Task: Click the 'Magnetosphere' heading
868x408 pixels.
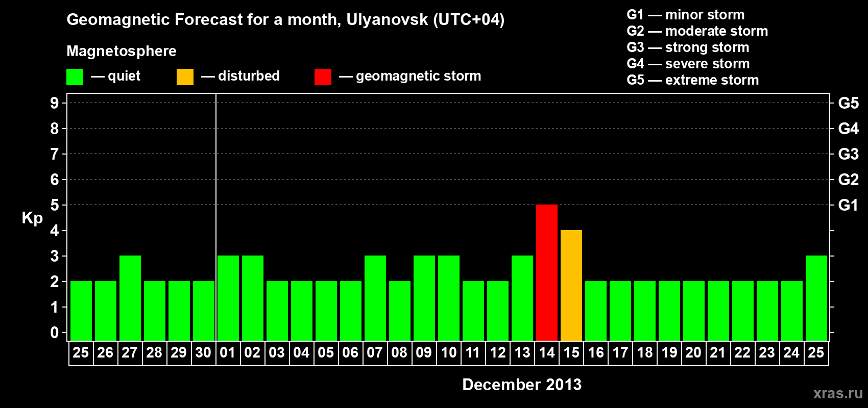Action: (122, 51)
